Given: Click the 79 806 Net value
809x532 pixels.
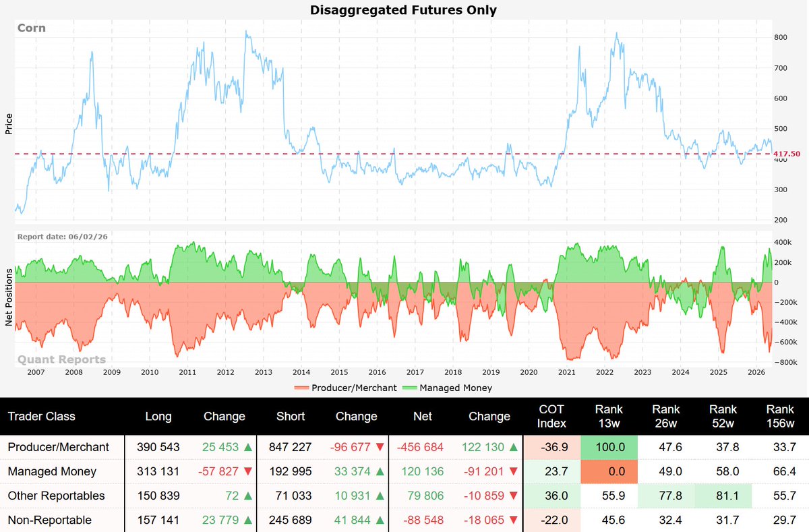Looking at the screenshot, I should [x=427, y=496].
